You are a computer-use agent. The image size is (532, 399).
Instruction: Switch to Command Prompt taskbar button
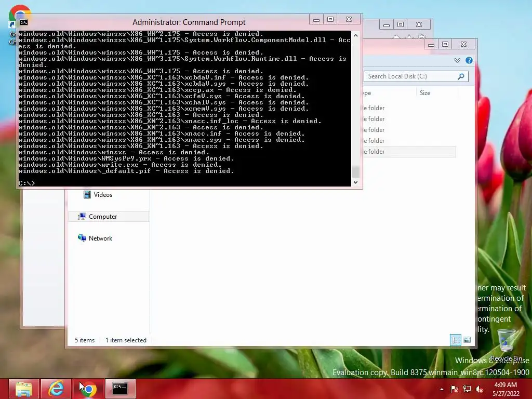pos(120,389)
